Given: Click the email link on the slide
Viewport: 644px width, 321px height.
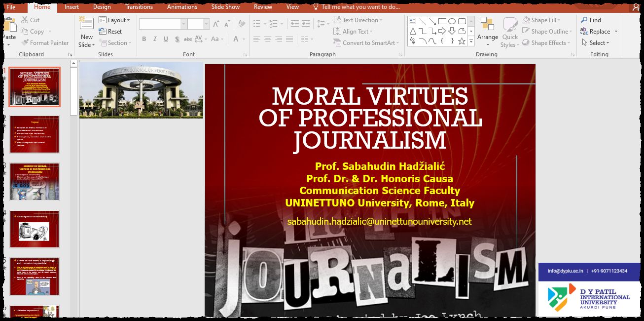Looking at the screenshot, I should (x=379, y=222).
